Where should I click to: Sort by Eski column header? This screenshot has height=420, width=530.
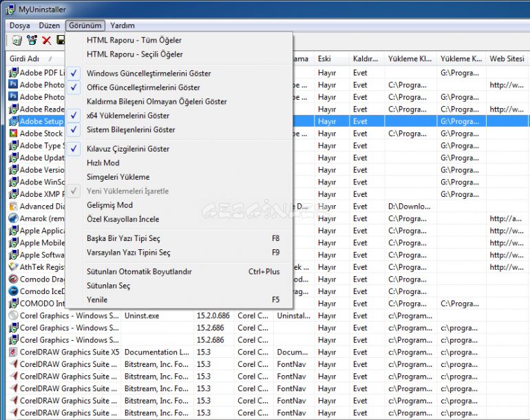click(331, 59)
